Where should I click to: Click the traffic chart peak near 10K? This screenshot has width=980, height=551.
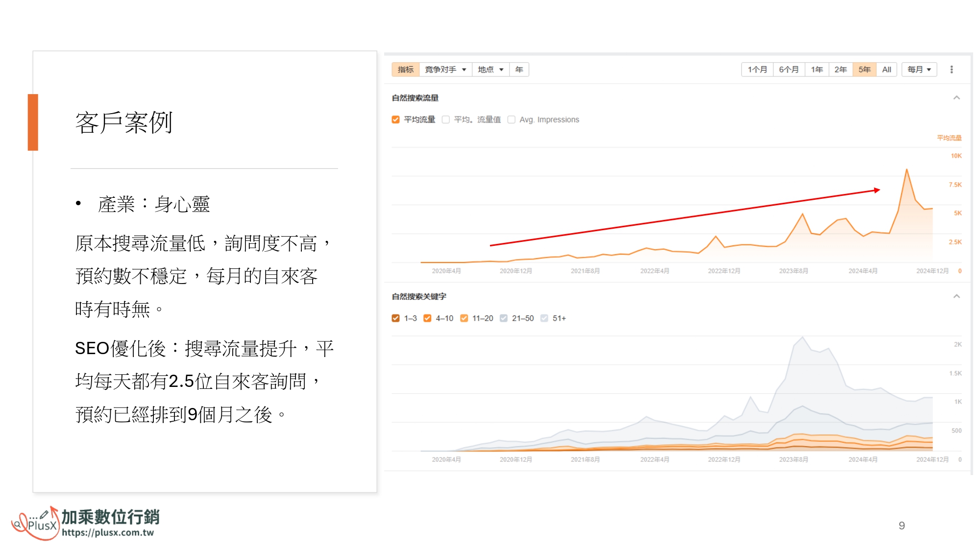(x=906, y=169)
